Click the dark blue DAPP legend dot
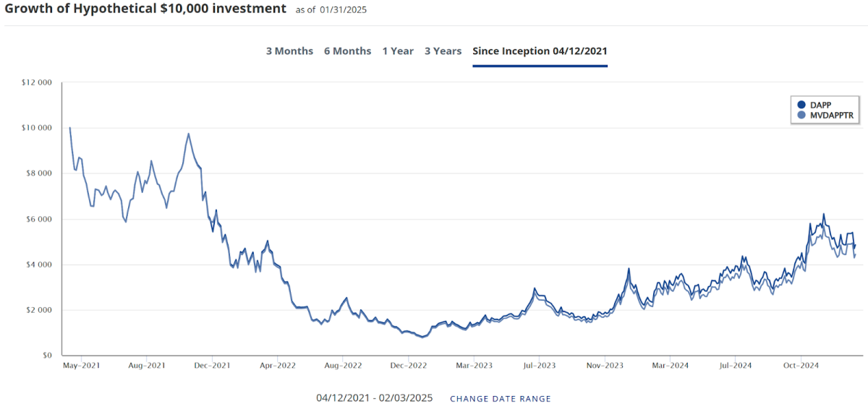Screen dimensions: 868x409 [x=801, y=105]
